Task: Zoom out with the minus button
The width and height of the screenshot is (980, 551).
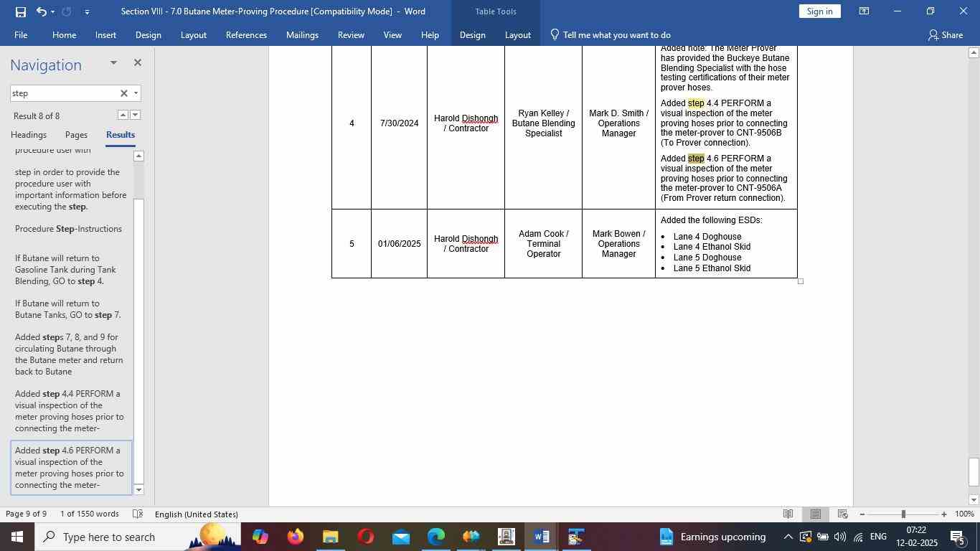Action: [862, 514]
